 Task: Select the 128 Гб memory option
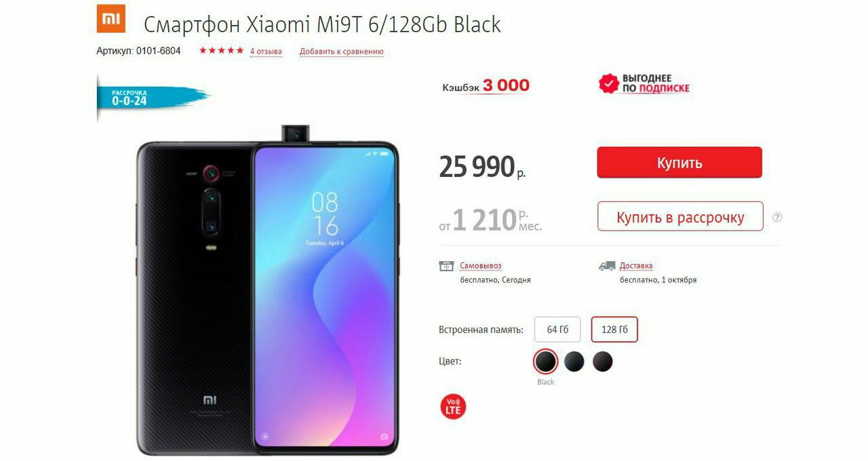tap(614, 329)
